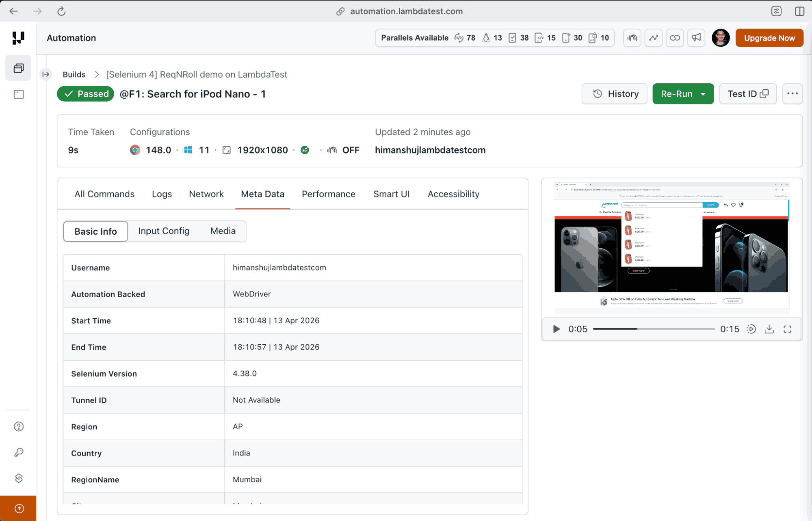Switch to the Smart UI view
The height and width of the screenshot is (521, 812).
pos(391,194)
